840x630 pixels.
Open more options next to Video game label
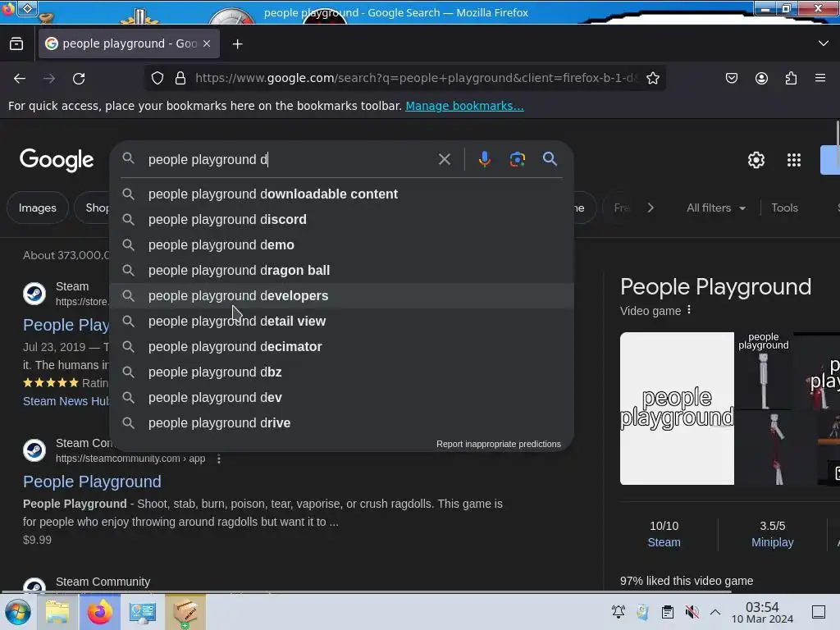coord(689,309)
